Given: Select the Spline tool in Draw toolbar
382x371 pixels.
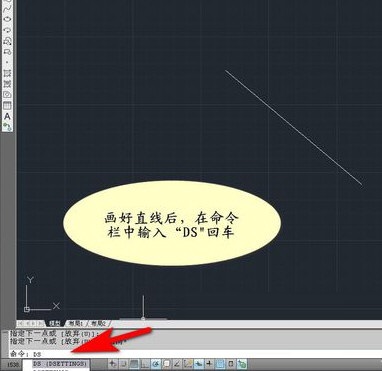Looking at the screenshot, I should tap(7, 8).
